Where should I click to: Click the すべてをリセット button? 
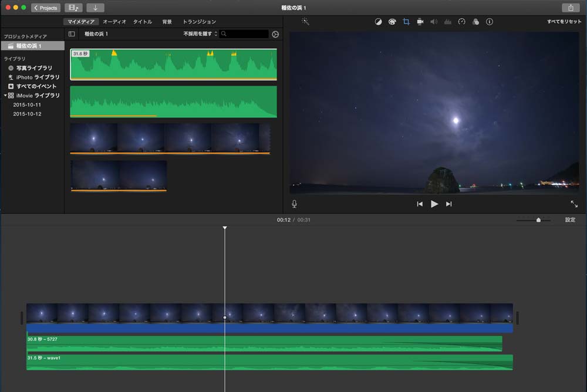click(x=564, y=22)
